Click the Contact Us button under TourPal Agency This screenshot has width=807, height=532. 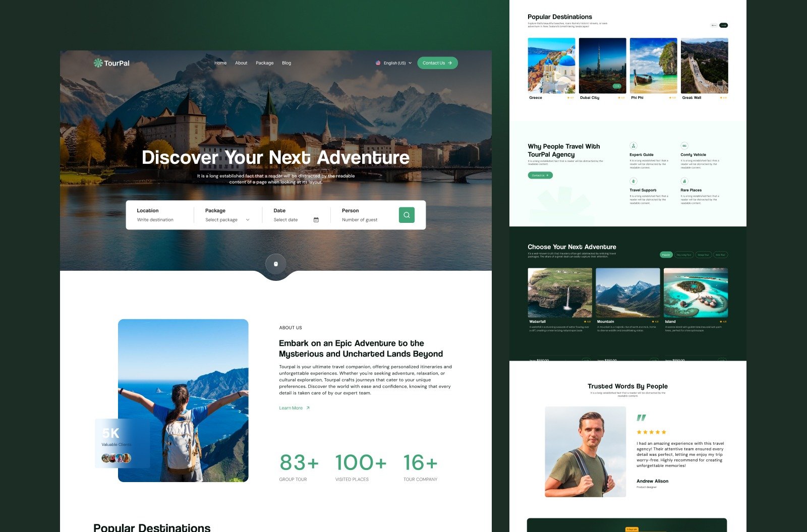(540, 175)
